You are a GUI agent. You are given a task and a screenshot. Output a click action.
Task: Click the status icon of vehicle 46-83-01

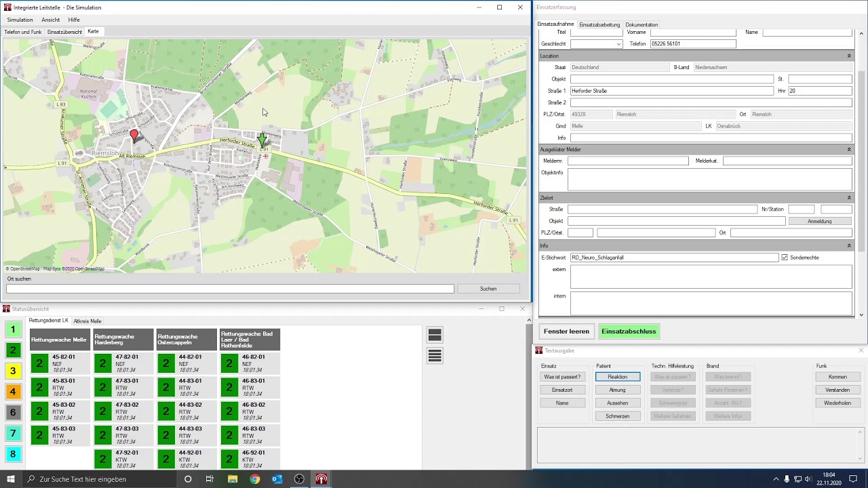pyautogui.click(x=229, y=388)
